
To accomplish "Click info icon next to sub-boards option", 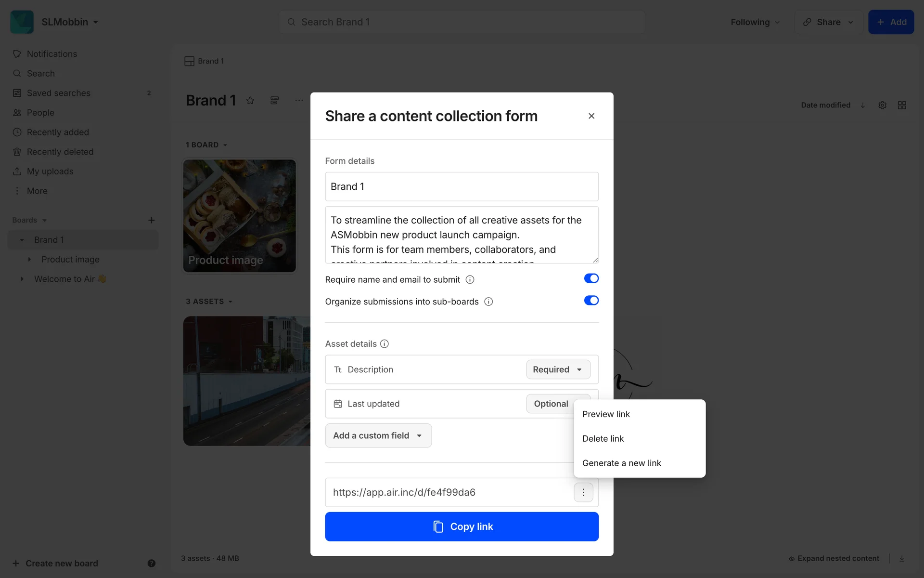I will point(488,302).
